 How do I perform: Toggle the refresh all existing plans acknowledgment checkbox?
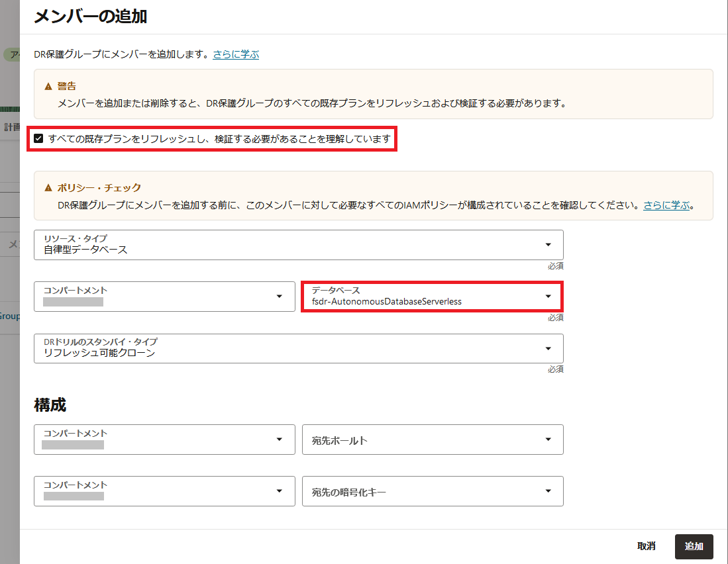click(x=39, y=138)
